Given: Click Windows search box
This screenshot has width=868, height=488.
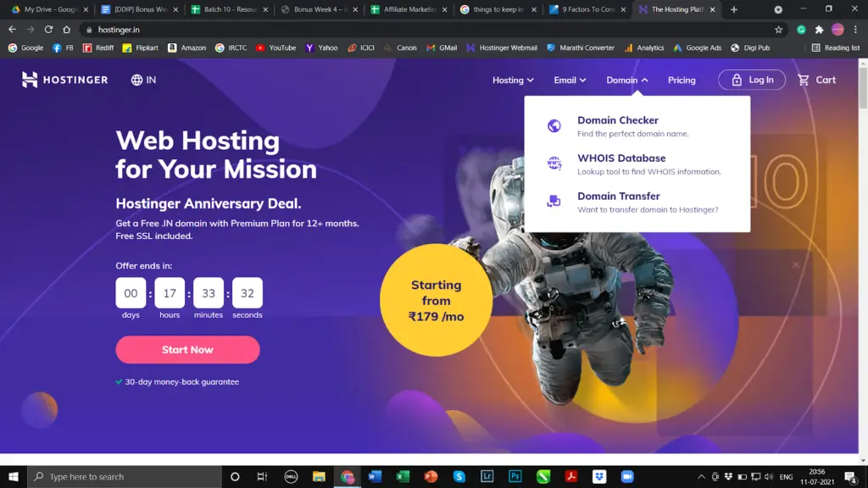Looking at the screenshot, I should coord(125,476).
